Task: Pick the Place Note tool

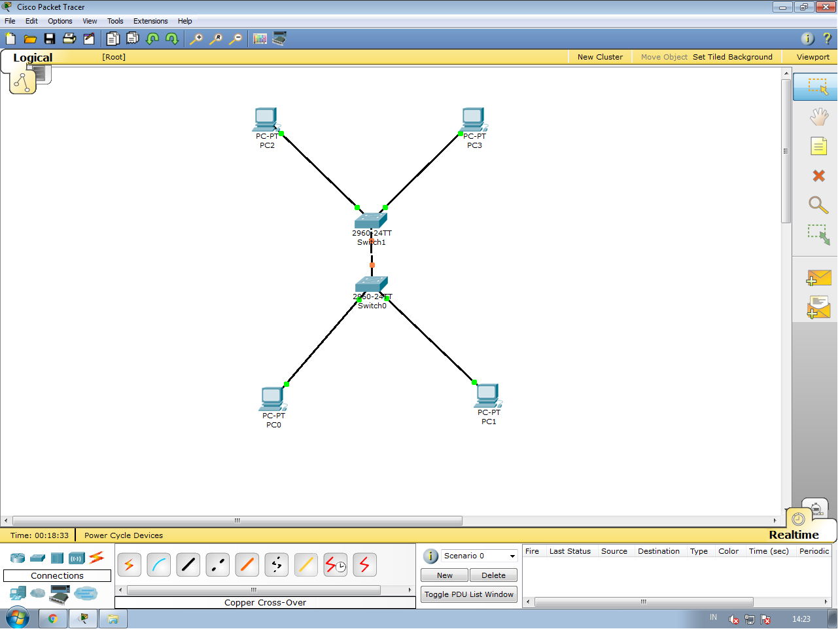Action: pos(818,145)
